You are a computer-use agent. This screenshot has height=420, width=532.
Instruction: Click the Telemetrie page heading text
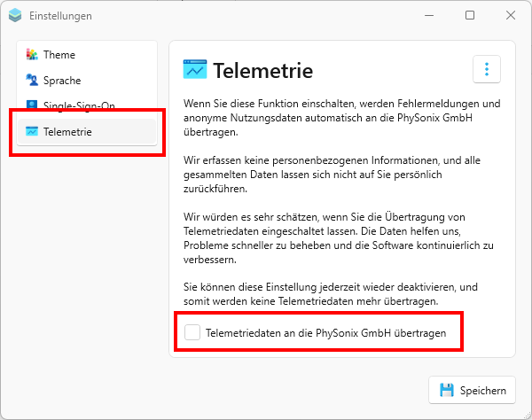263,69
